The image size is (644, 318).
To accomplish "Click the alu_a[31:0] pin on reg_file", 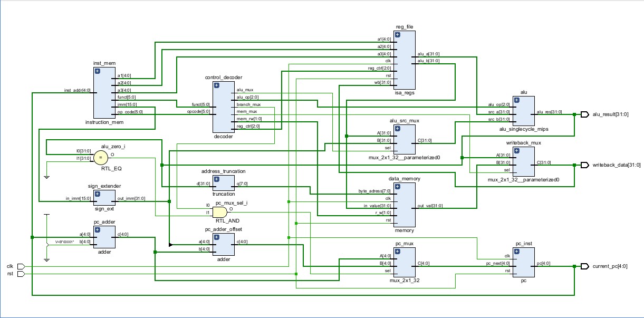I will 428,54.
